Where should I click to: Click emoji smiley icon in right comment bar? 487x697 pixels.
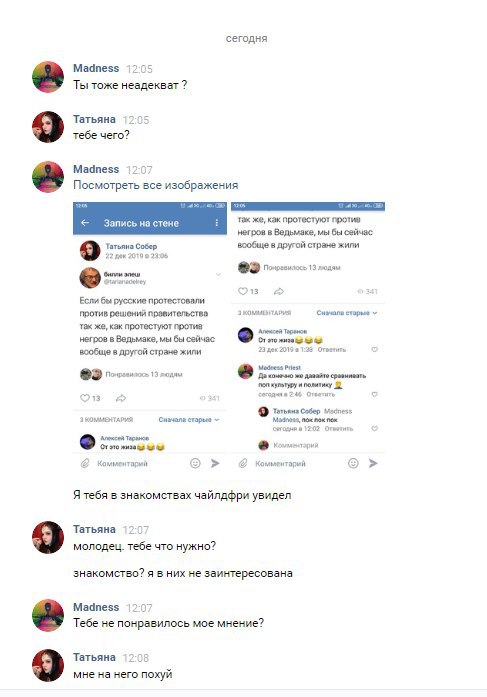coord(353,463)
